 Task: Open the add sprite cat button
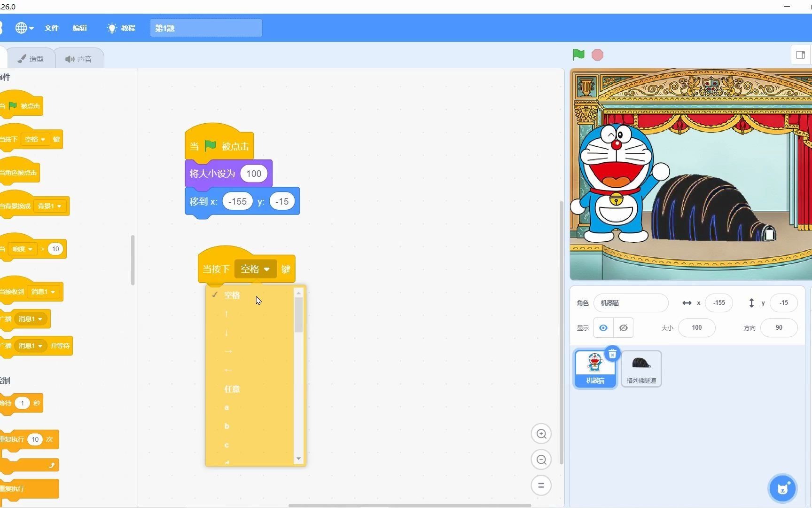782,488
